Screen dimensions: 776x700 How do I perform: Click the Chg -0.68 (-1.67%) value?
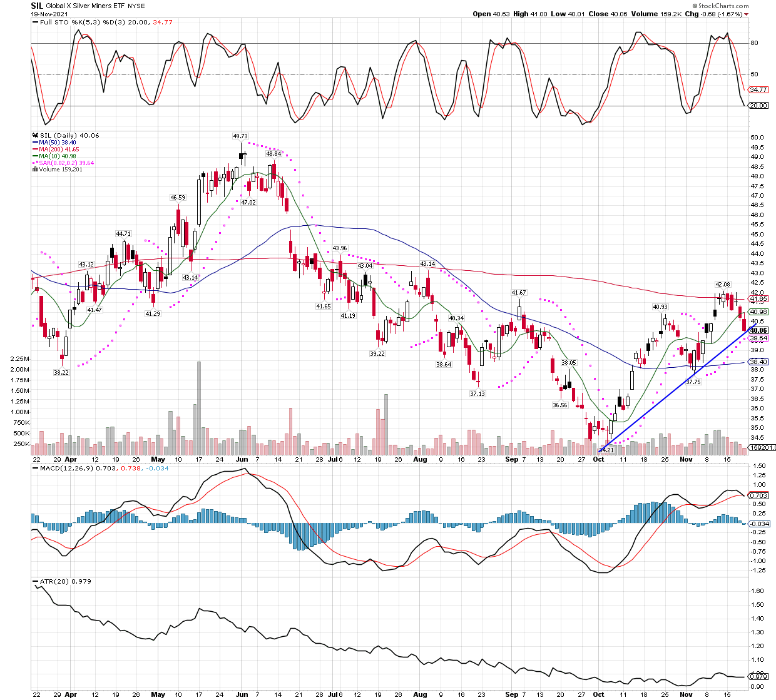tap(714, 14)
